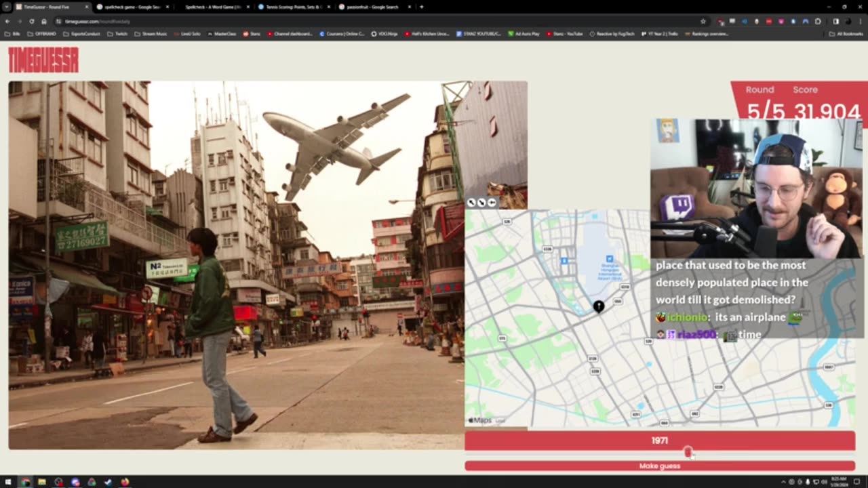
Task: Bookmark this page with the star icon
Action: pyautogui.click(x=703, y=22)
